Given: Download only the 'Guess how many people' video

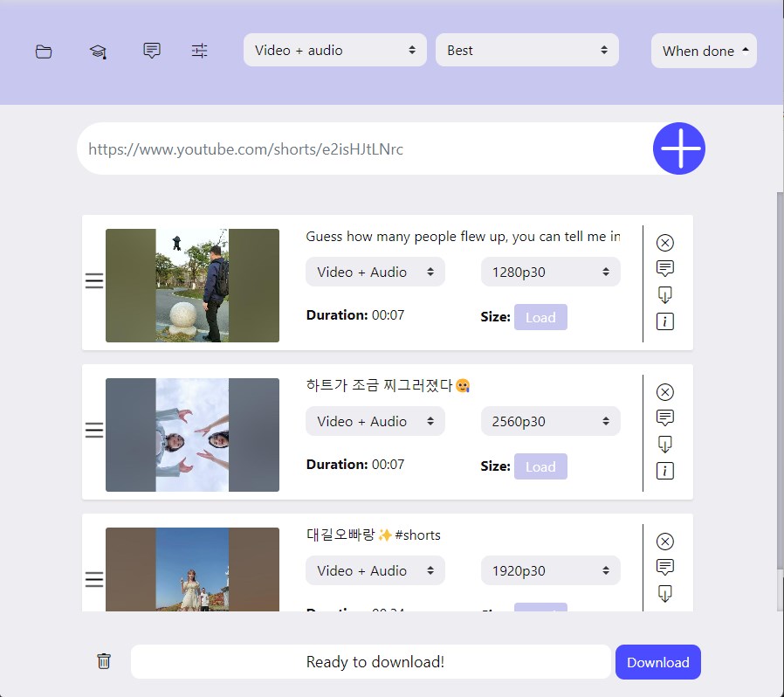Looking at the screenshot, I should tap(665, 294).
